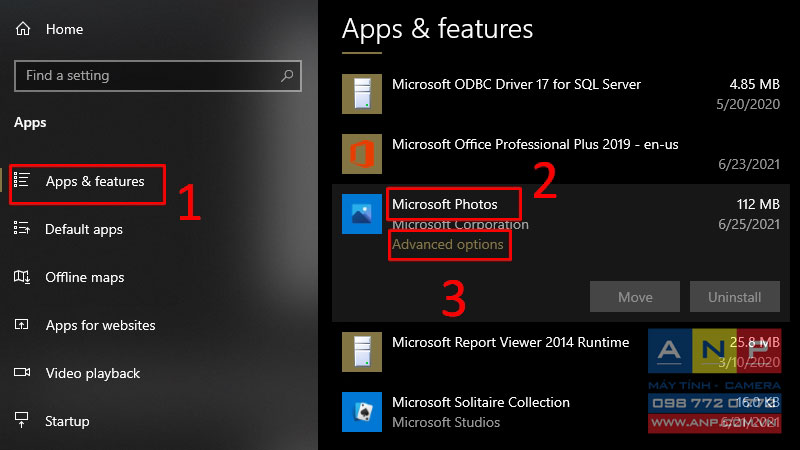Click the Microsoft Corporation publisher text
Image resolution: width=800 pixels, height=450 pixels.
[x=460, y=224]
